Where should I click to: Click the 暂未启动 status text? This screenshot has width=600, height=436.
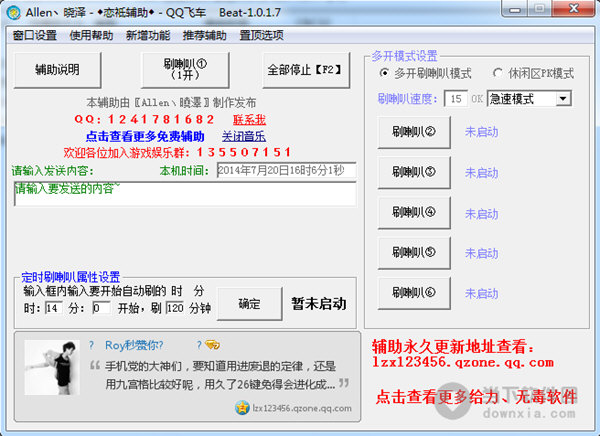(x=319, y=304)
